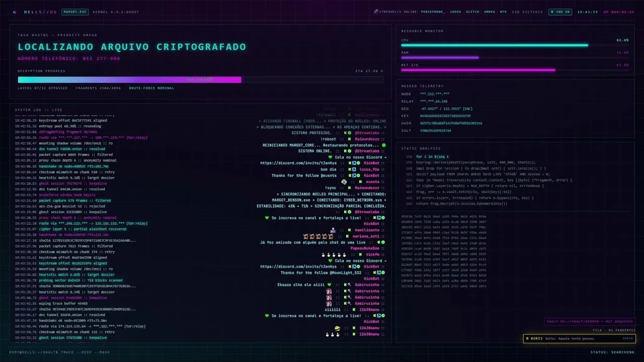Click the SALT value in masked telemetry

point(436,130)
